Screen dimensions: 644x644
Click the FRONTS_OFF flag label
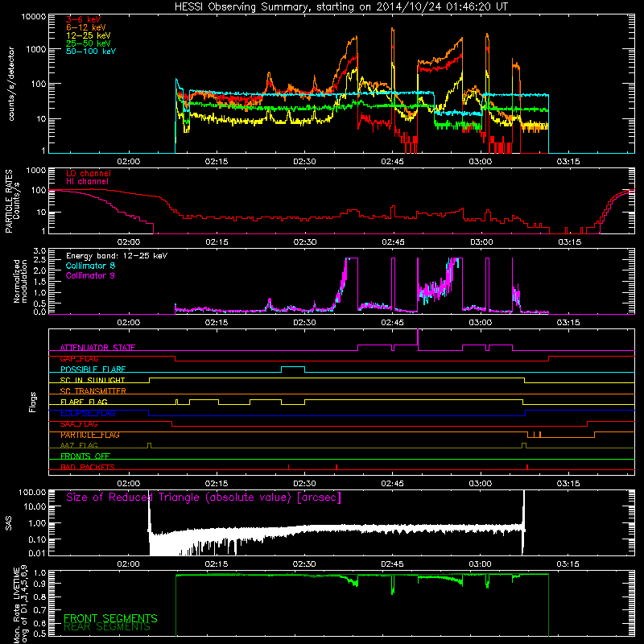coord(85,456)
